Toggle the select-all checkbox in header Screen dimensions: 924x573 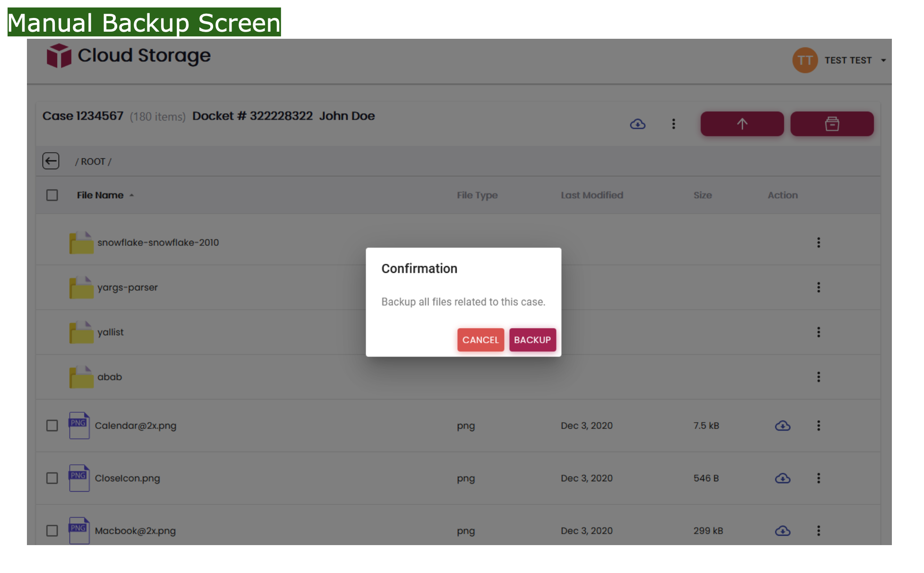coord(52,195)
